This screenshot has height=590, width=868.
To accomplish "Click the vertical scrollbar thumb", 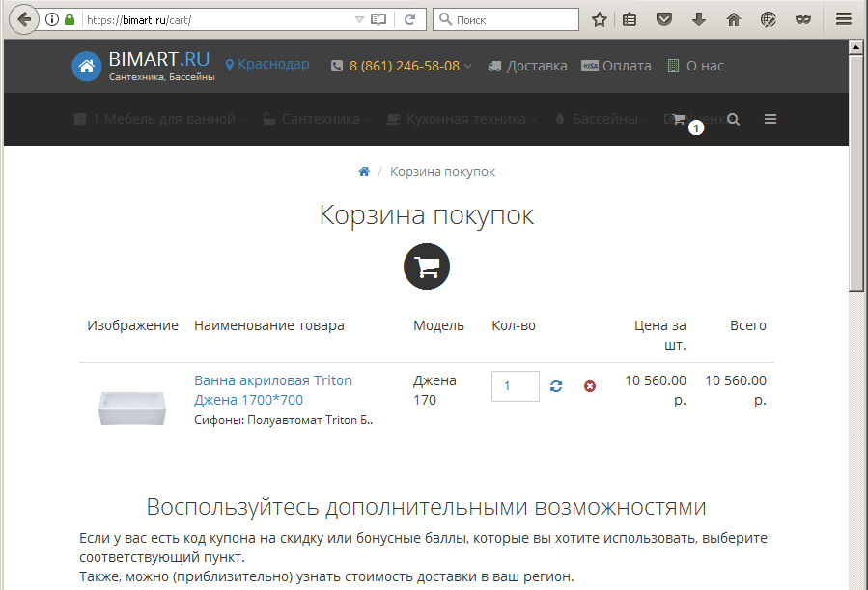I will 855,173.
